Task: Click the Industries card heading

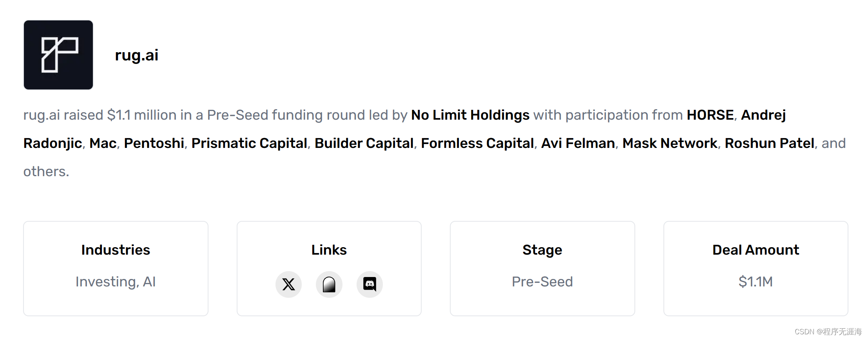Action: (116, 250)
